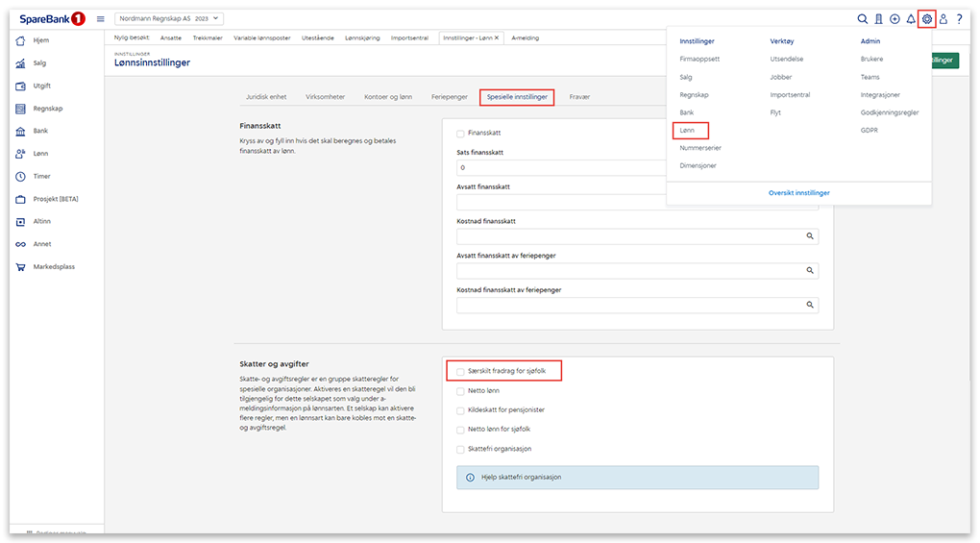Image resolution: width=980 pixels, height=543 pixels.
Task: Open lookup in Kostnad finansskatt av feriepenger field
Action: click(809, 305)
